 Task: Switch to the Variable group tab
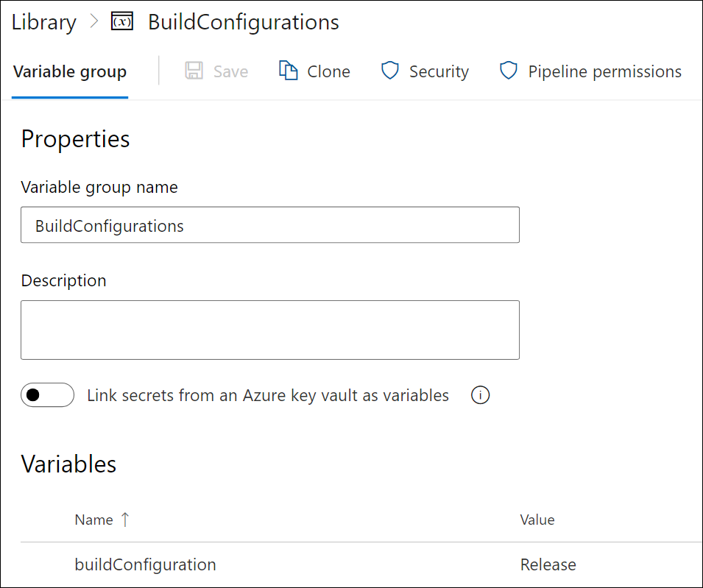[x=70, y=71]
